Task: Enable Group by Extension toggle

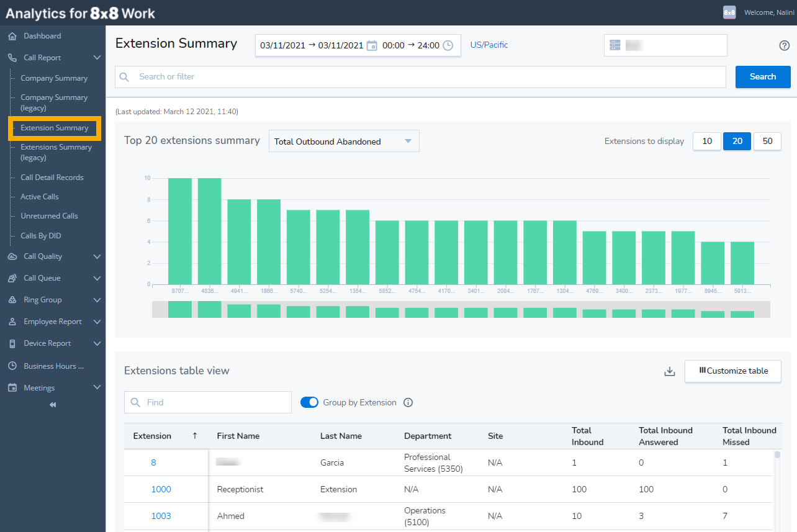Action: tap(309, 402)
